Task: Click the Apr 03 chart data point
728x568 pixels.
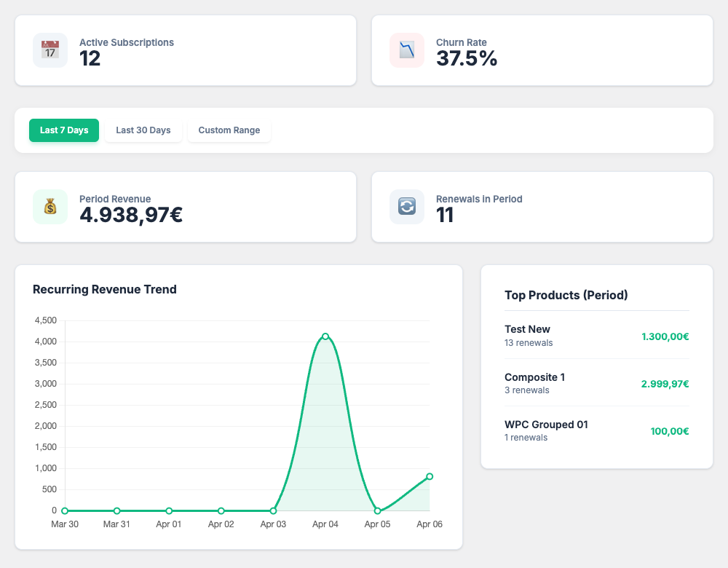Action: 273,510
